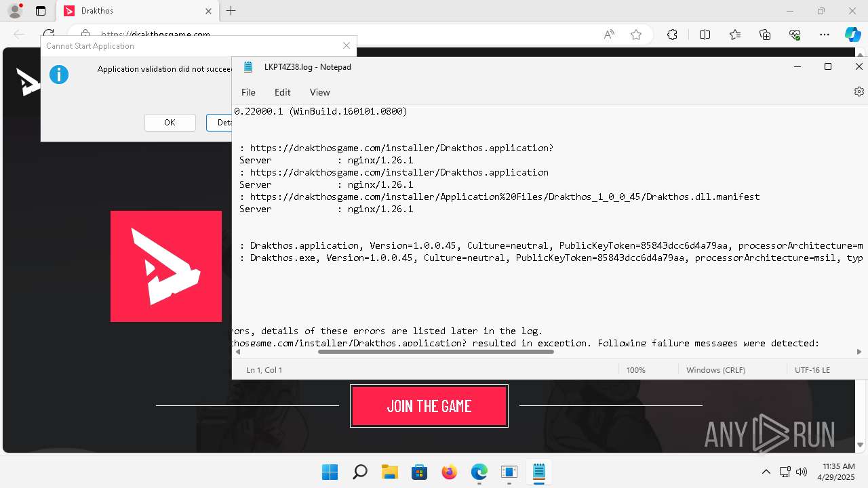Maximize the Notepad window
The image size is (868, 488).
827,66
